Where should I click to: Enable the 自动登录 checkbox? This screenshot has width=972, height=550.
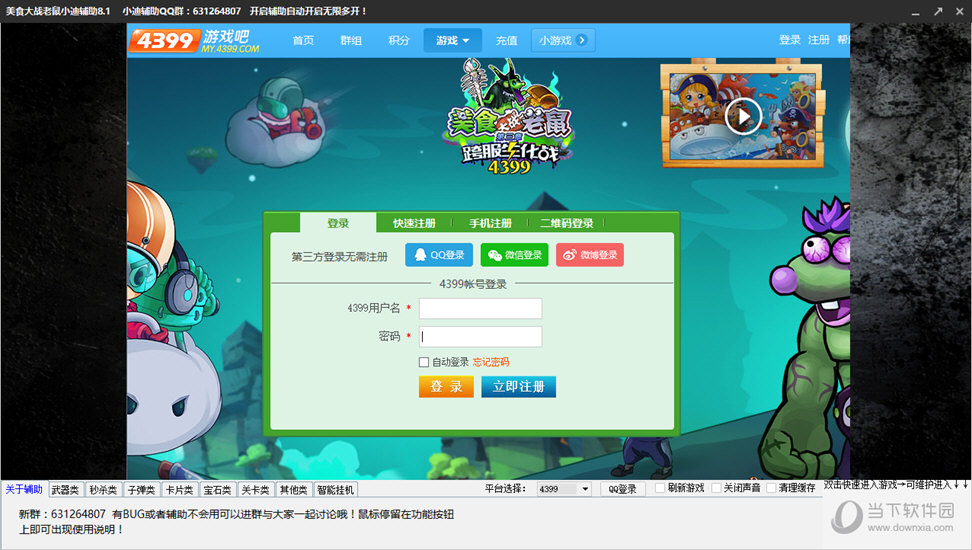[x=424, y=362]
